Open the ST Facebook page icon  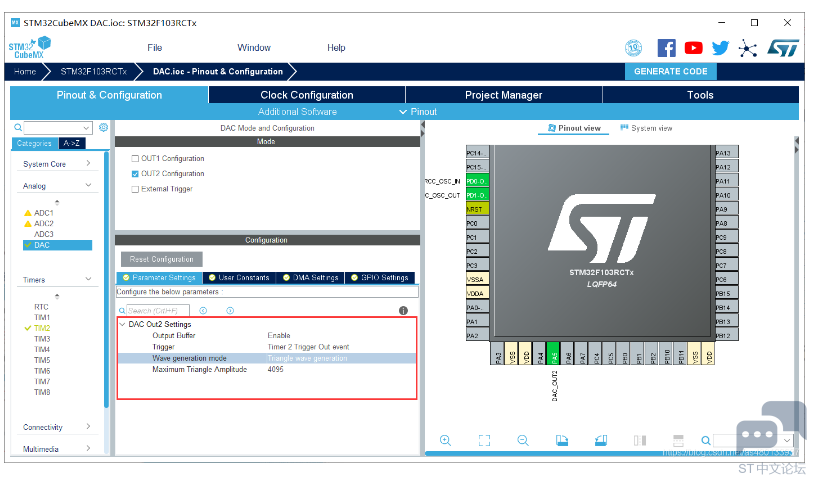pyautogui.click(x=666, y=48)
